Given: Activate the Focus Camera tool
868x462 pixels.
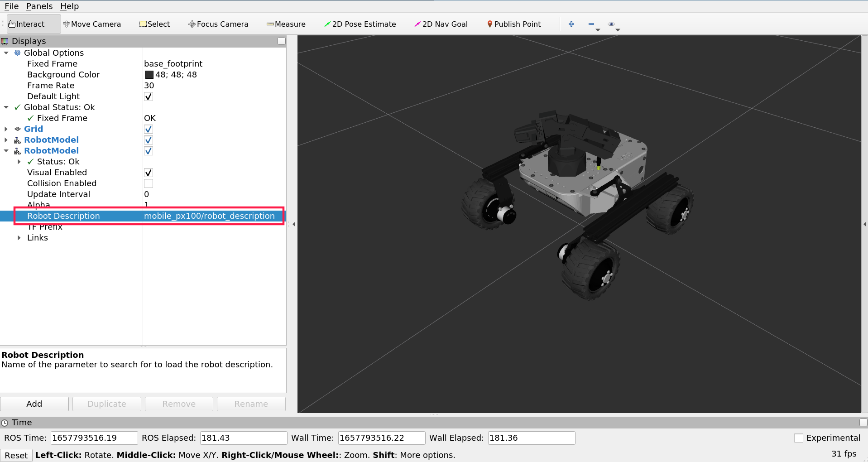Looking at the screenshot, I should 218,24.
